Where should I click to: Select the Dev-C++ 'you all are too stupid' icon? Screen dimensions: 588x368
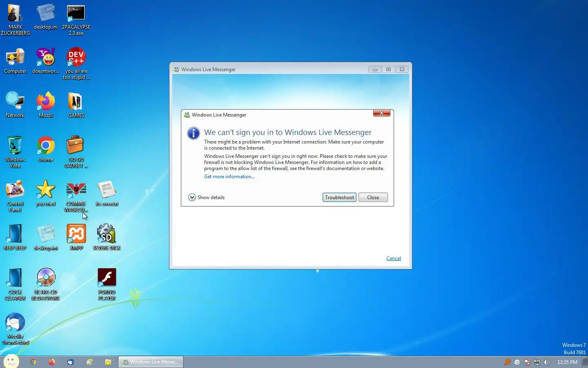pyautogui.click(x=76, y=64)
